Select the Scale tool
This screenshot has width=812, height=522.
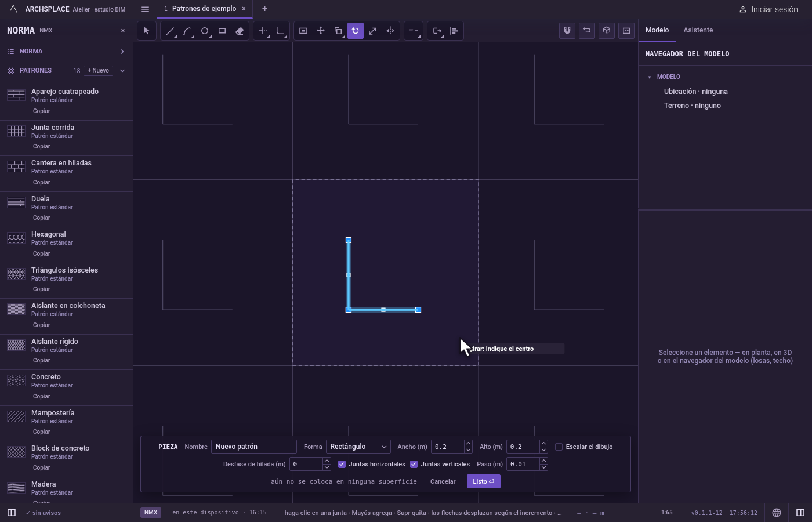tap(373, 31)
